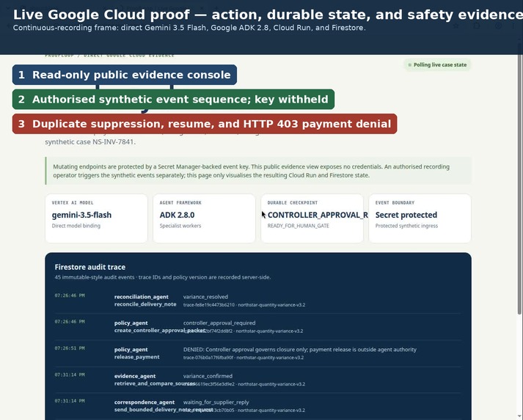Click the '07:26:51 PM' timestamp
Viewport: 523px width, 420px height.
coord(70,348)
